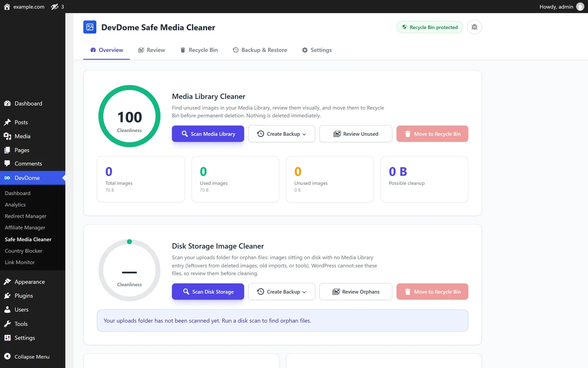Click the Comments bubble icon
The height and width of the screenshot is (368, 588).
pos(7,164)
